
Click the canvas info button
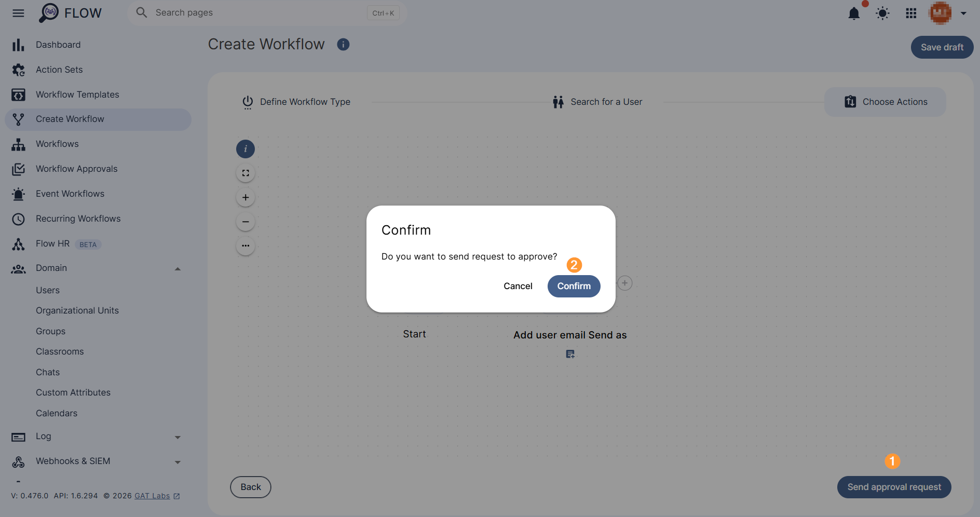click(246, 149)
